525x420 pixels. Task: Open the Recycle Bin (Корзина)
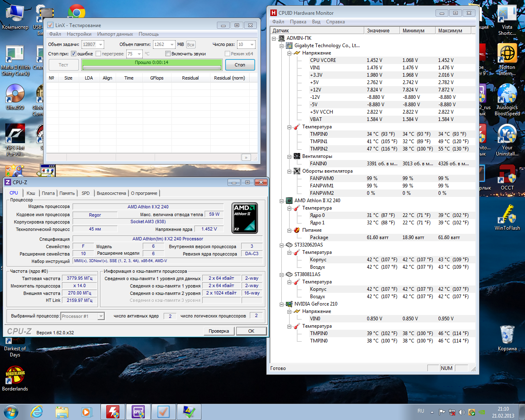tap(507, 336)
